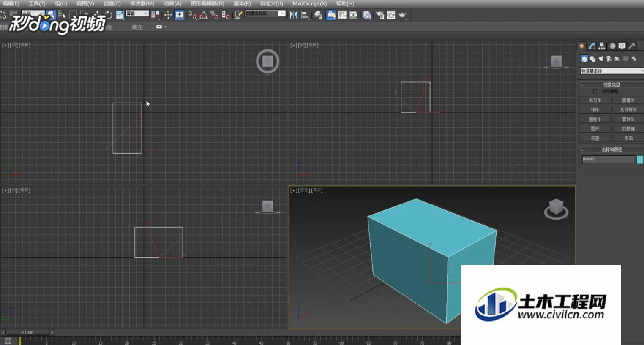644x345 pixels.
Task: Click the 长方体 box button
Action: [x=595, y=101]
